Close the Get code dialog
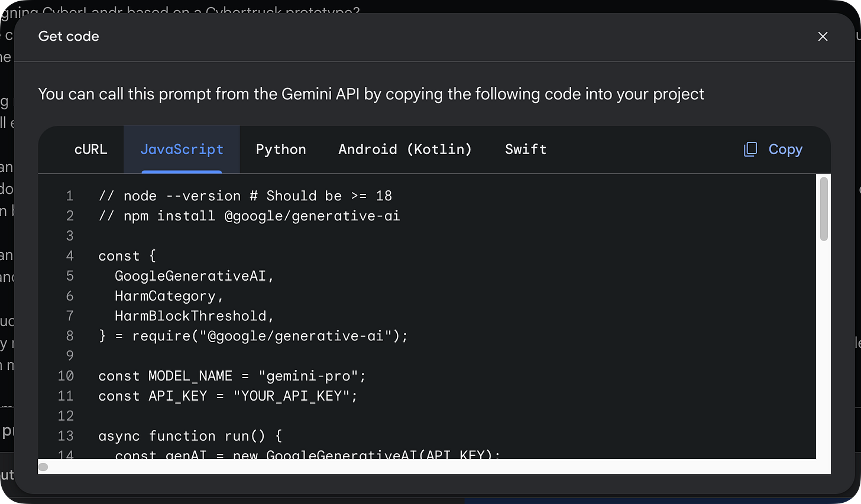This screenshot has width=861, height=504. coord(823,37)
